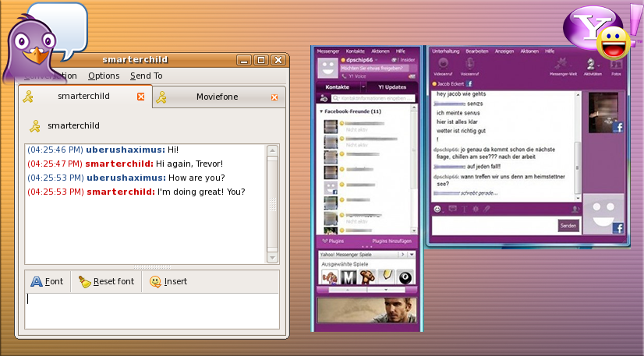Click plugin panel scroll up arrow button
The height and width of the screenshot is (356, 644).
pyautogui.click(x=348, y=290)
